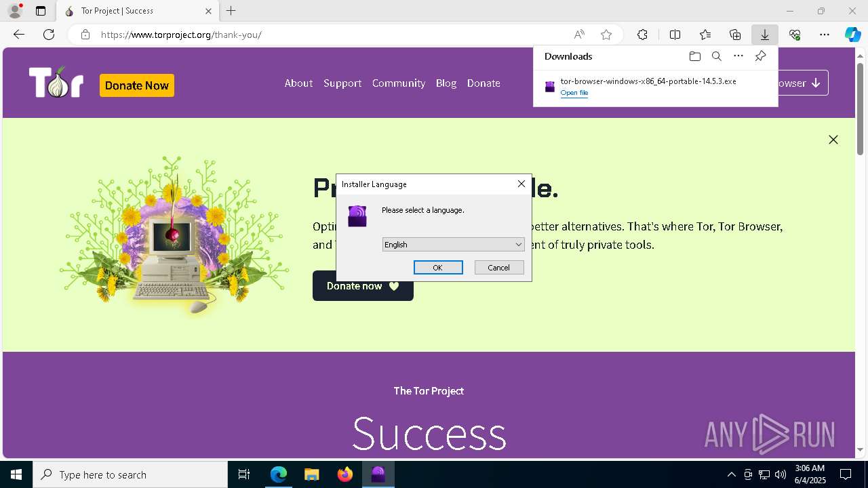Search downloads with magnifier icon

point(717,56)
